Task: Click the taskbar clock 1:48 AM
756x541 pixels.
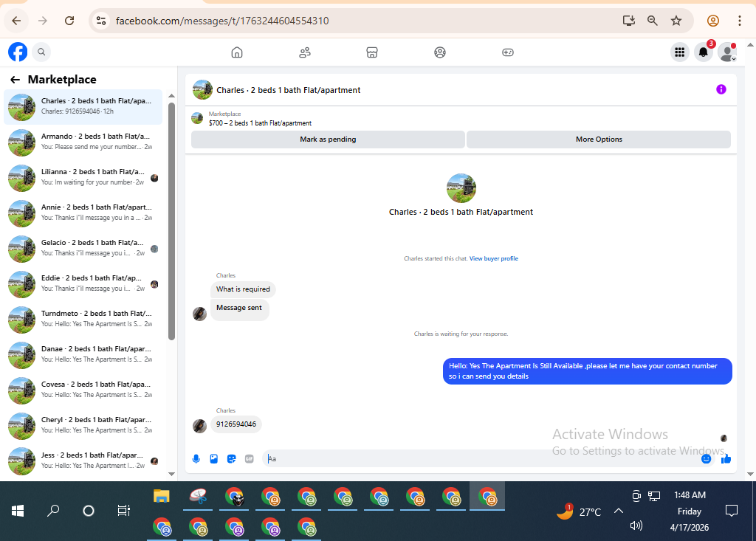Action: [690, 495]
